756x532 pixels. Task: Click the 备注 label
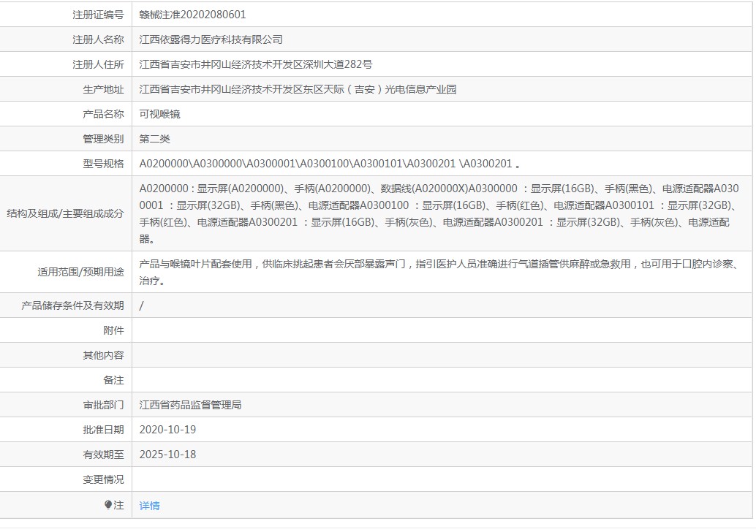(x=114, y=380)
